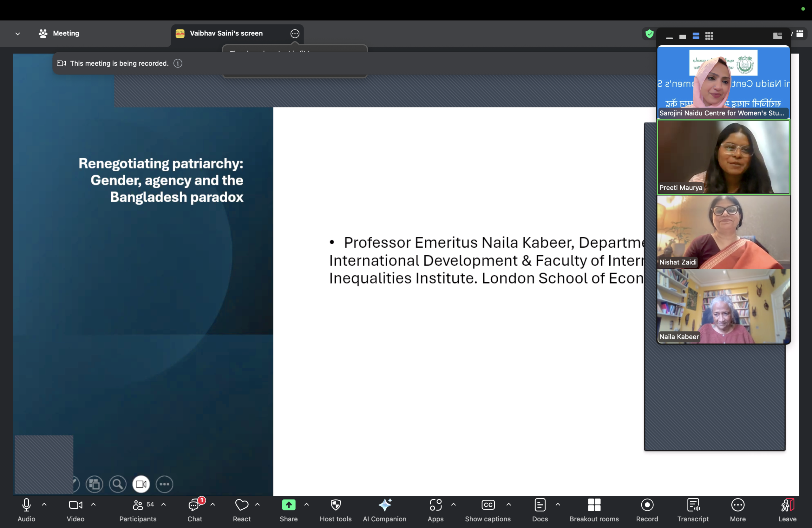
Task: Select Vaibhav Saini's screen tab
Action: click(226, 33)
